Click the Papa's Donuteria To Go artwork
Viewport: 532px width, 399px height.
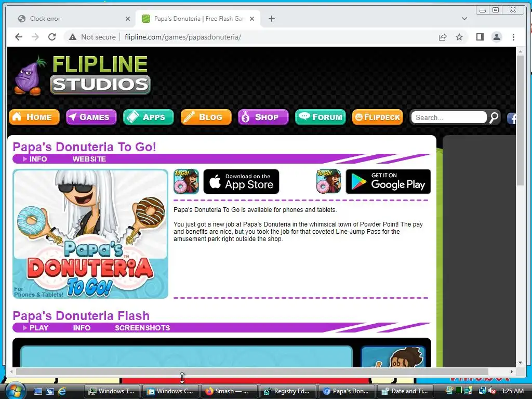point(90,234)
